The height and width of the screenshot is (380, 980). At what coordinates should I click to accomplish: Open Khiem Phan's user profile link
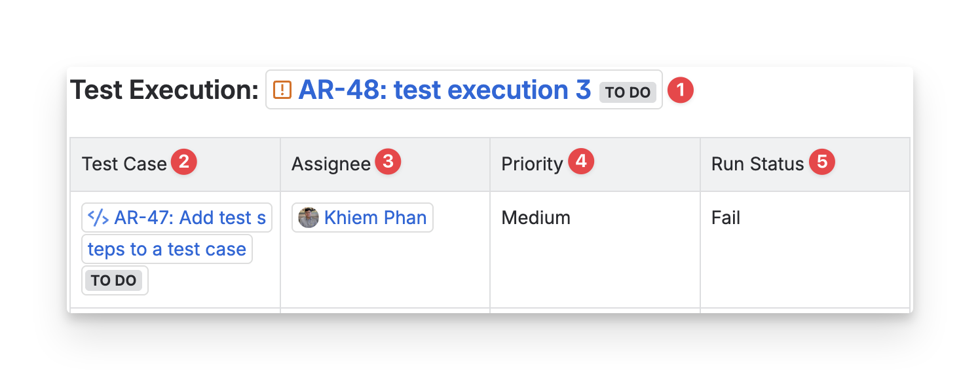click(375, 218)
